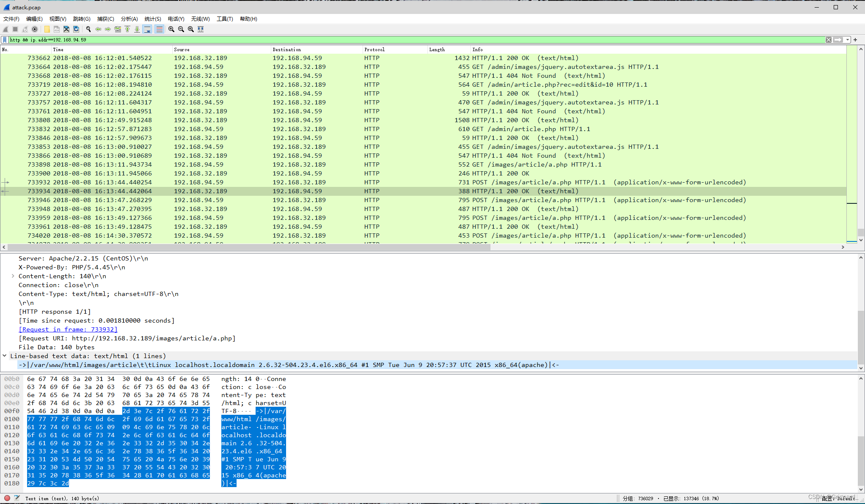Image resolution: width=865 pixels, height=504 pixels.
Task: Reload the capture file
Action: 76,29
